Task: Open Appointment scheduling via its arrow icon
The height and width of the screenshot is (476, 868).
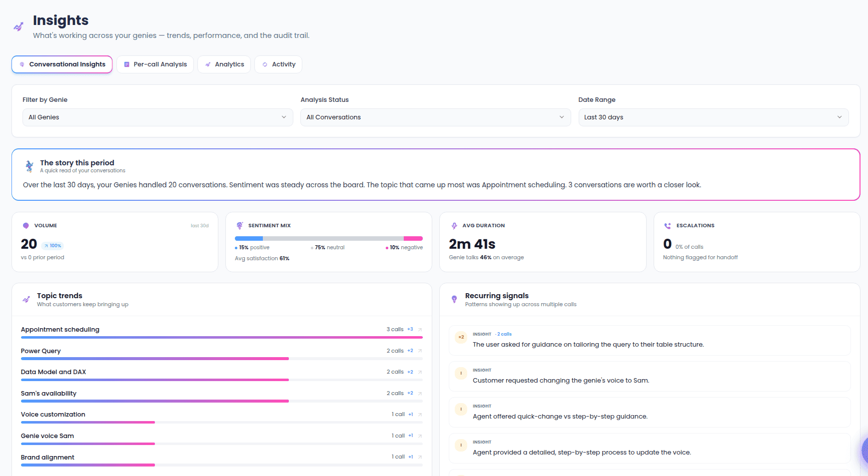Action: pyautogui.click(x=420, y=330)
